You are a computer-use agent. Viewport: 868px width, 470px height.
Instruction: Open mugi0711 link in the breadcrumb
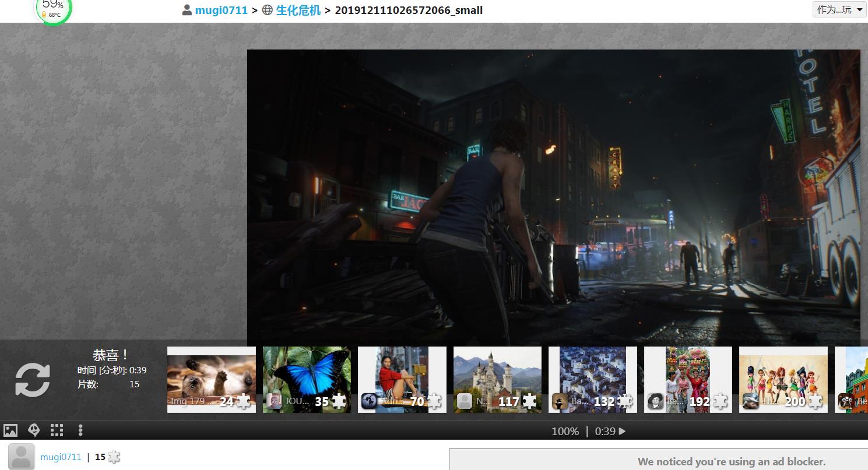pyautogui.click(x=221, y=10)
